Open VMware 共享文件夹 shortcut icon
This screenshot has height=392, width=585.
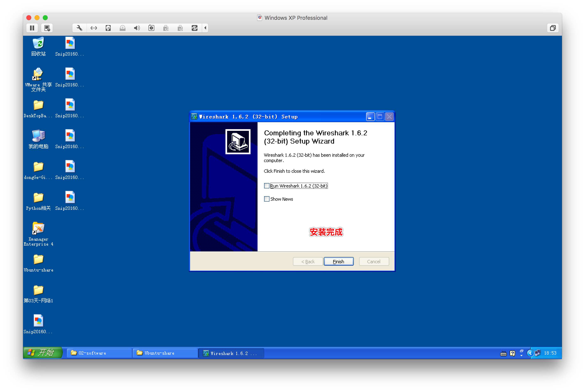coord(38,74)
